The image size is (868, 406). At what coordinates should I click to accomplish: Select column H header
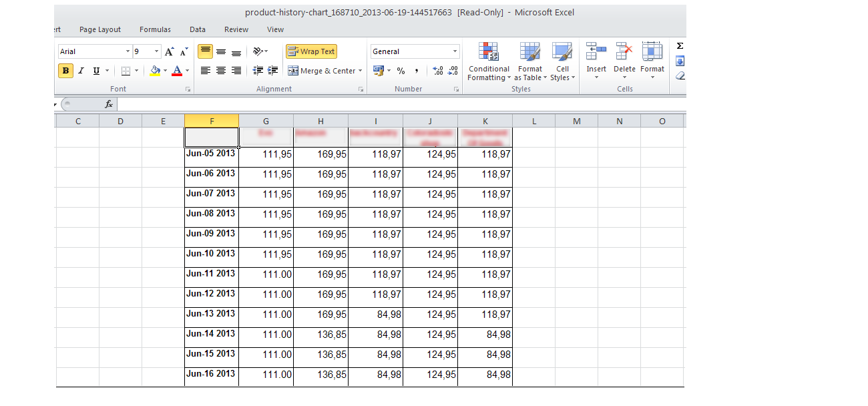pos(321,121)
